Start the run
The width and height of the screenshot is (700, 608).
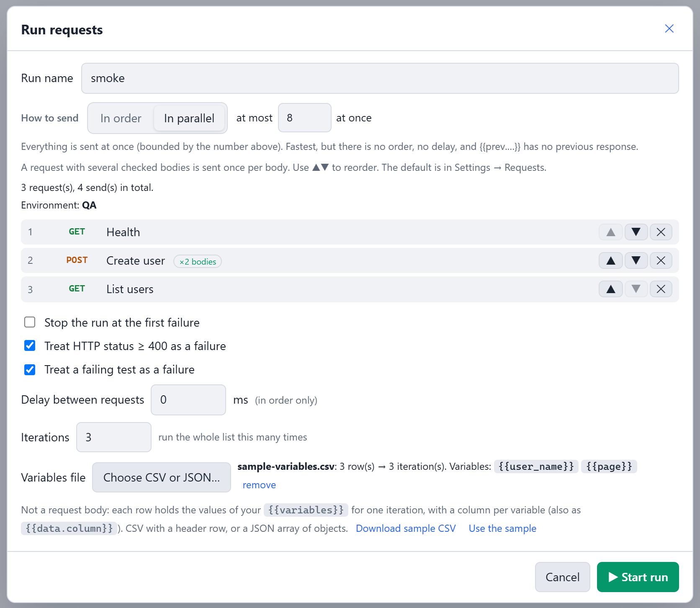pyautogui.click(x=638, y=577)
